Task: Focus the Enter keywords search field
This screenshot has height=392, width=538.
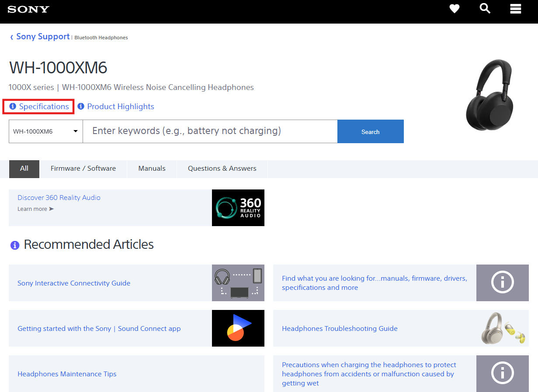Action: [210, 131]
